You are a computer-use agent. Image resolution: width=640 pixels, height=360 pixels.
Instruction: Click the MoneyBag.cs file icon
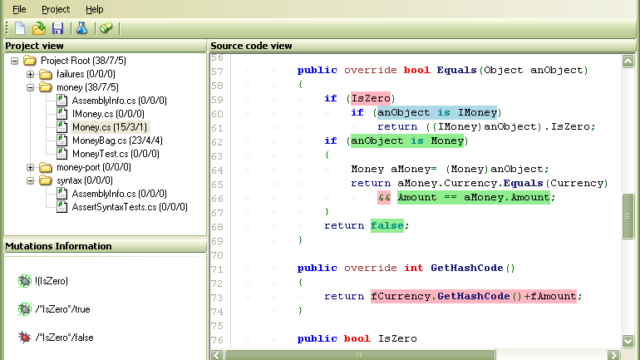coord(62,140)
